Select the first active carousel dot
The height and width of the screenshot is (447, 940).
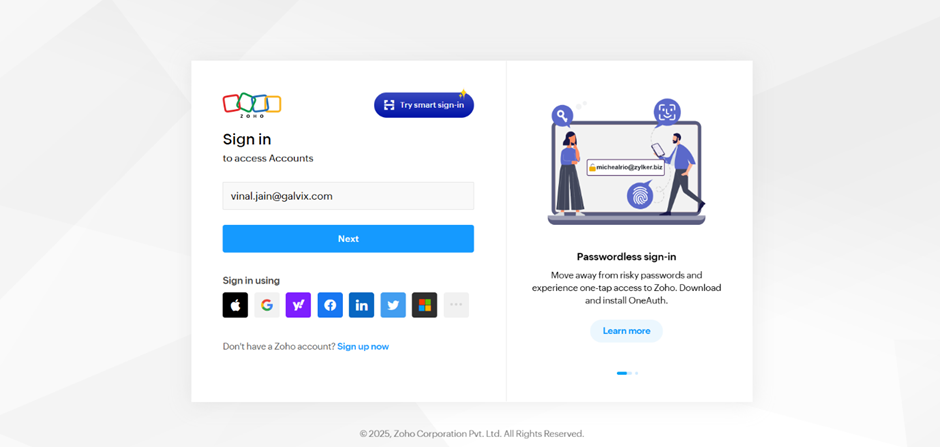[x=622, y=373]
